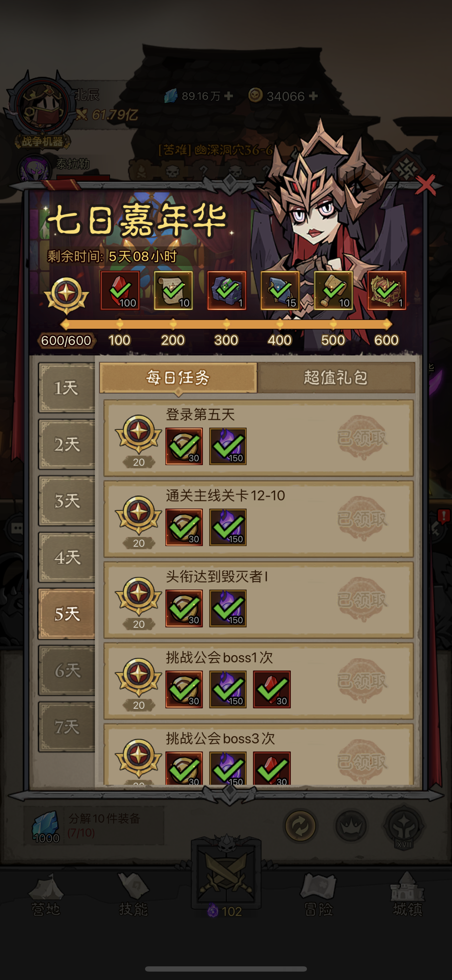Select the 7天 day tab

coord(67,727)
